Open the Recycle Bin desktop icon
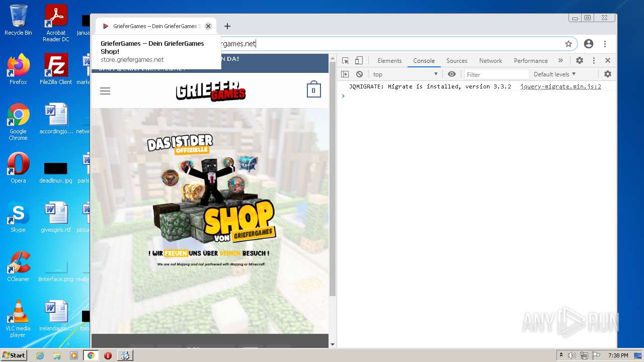The width and height of the screenshot is (644, 362). coord(18,21)
